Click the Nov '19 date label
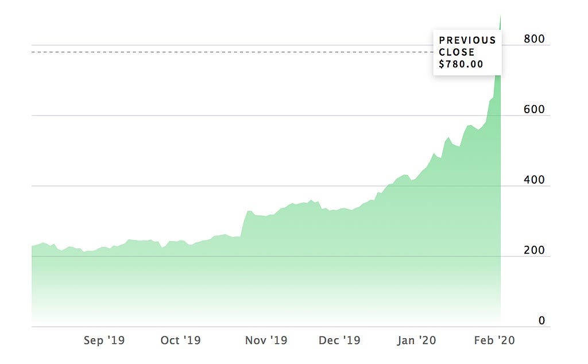The height and width of the screenshot is (364, 588). [266, 340]
